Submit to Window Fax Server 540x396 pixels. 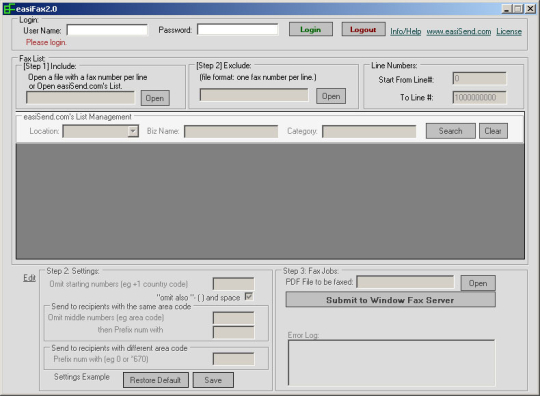coord(391,300)
